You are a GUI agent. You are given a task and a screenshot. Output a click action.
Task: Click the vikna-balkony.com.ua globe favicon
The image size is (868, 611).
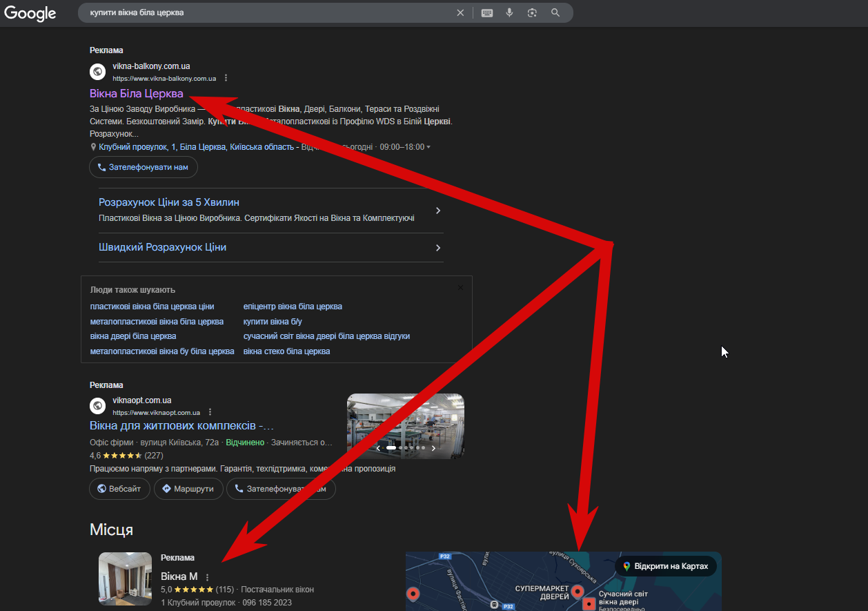(98, 71)
